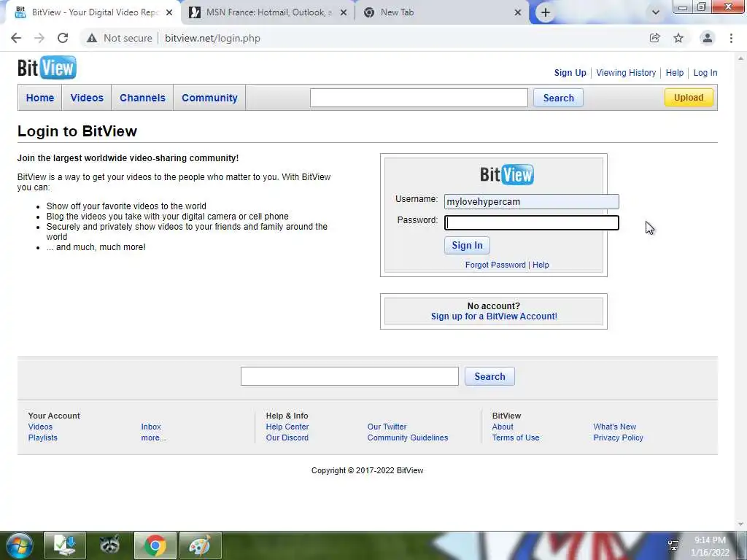Screen dimensions: 747x560
Task: Open Privacy Policy link
Action: coord(618,437)
